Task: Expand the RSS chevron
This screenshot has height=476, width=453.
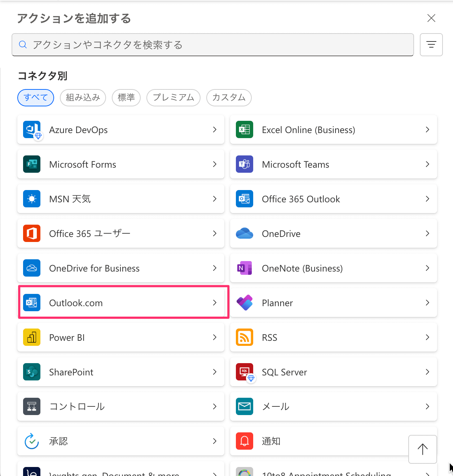Action: pyautogui.click(x=427, y=338)
